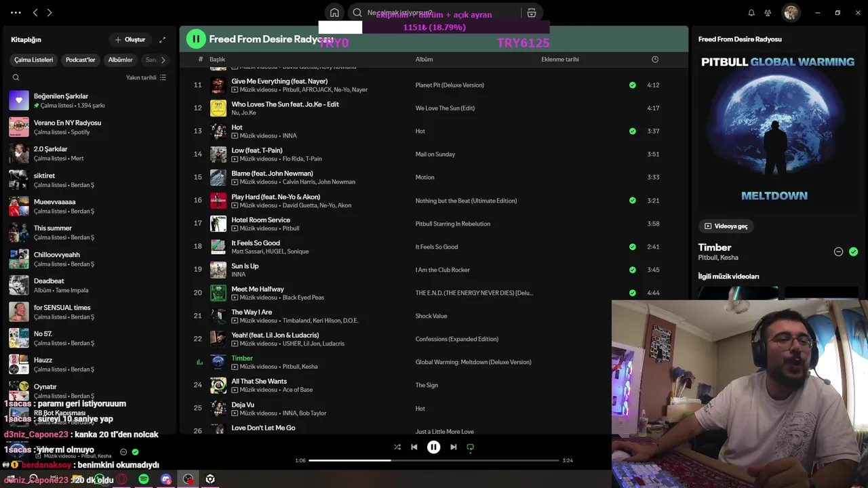Viewport: 868px width, 488px height.
Task: Click the clock duration column icon
Action: [654, 59]
